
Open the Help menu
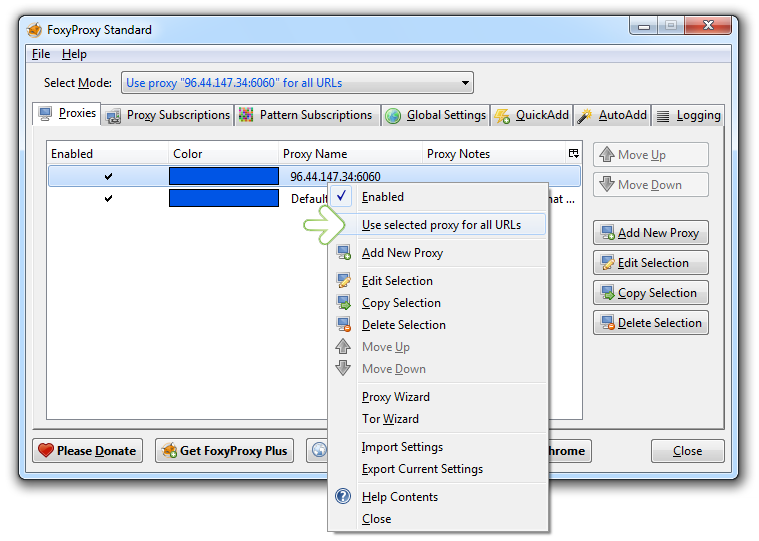click(x=74, y=54)
